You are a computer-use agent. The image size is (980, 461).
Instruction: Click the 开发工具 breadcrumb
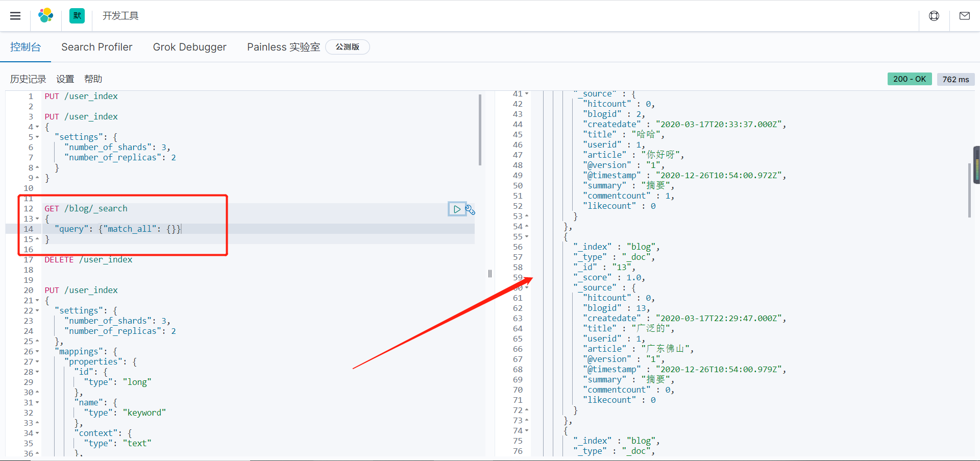(x=120, y=16)
